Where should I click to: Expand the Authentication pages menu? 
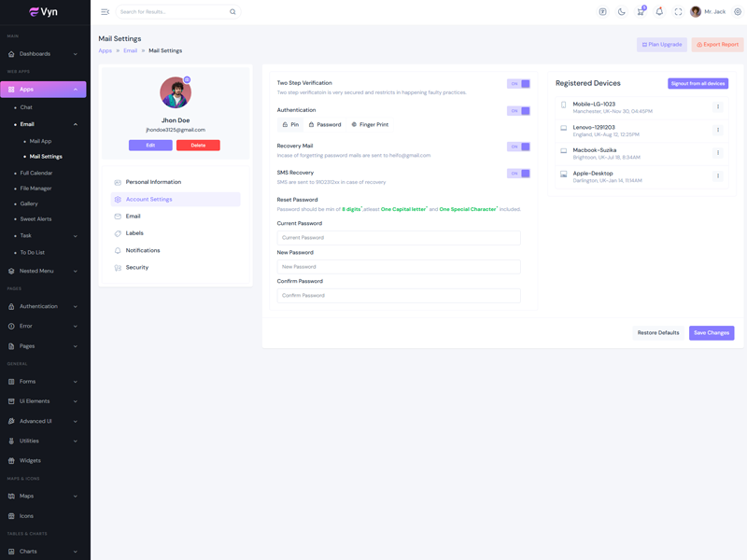tap(44, 306)
